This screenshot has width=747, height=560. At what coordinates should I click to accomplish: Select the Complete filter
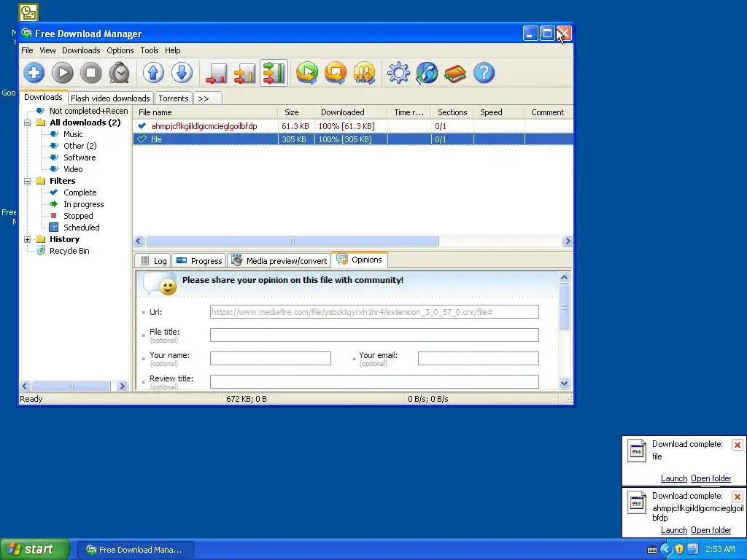pyautogui.click(x=80, y=192)
